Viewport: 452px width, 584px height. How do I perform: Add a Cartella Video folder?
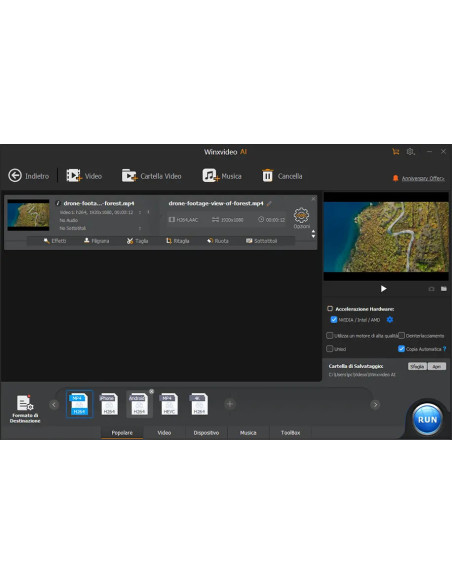[129, 175]
